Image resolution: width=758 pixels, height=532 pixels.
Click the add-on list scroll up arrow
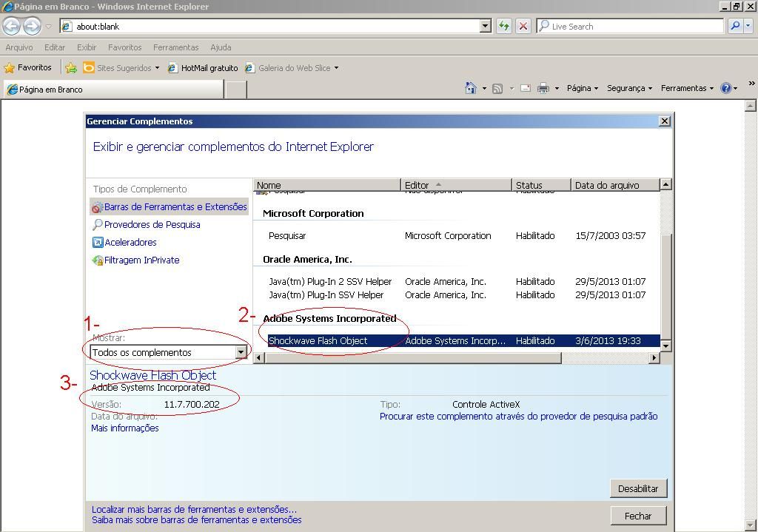tap(665, 184)
